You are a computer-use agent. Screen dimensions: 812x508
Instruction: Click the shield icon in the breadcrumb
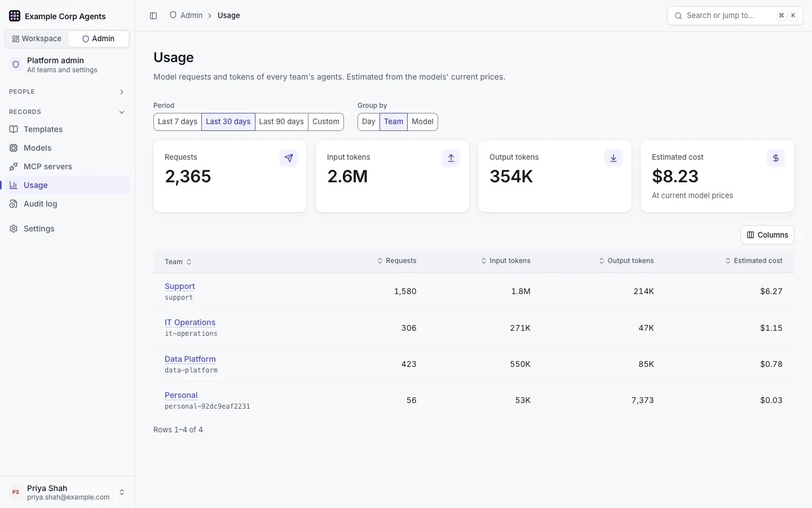(x=173, y=15)
